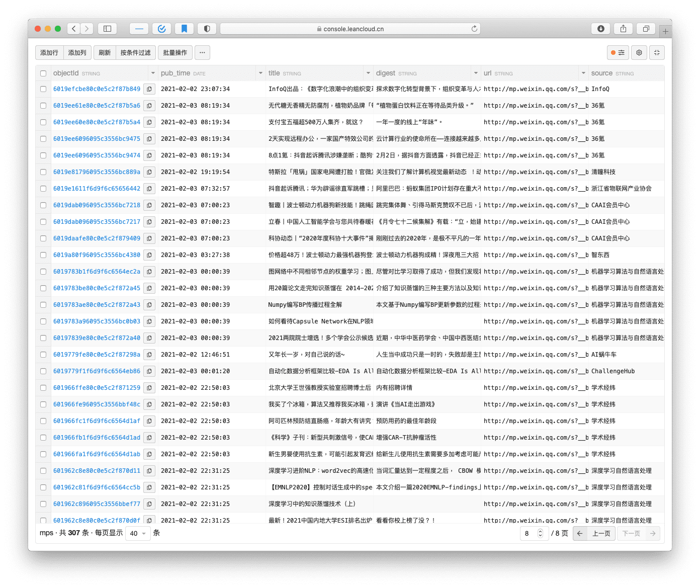Click the blue bookmark extension icon
Screen dimensions: 700x588
(184, 29)
